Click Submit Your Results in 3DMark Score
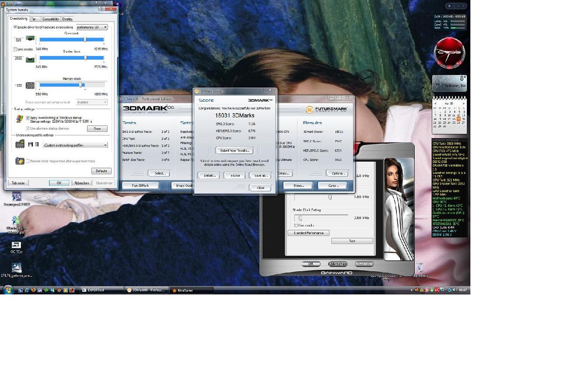Image resolution: width=588 pixels, height=368 pixels. coord(235,150)
